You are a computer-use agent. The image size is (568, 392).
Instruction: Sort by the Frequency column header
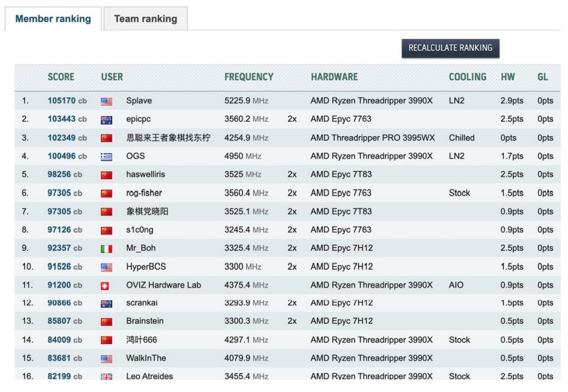(x=249, y=77)
